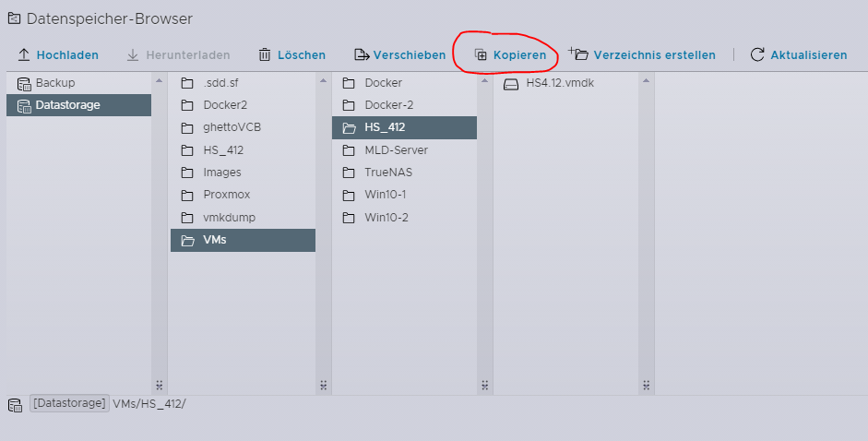Viewport: 868px width, 441px height.
Task: Open the Proxmox folder
Action: click(x=226, y=195)
